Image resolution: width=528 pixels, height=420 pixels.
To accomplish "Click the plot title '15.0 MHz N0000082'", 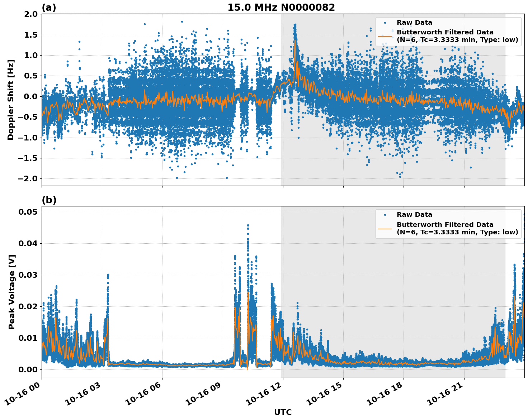I will (281, 8).
